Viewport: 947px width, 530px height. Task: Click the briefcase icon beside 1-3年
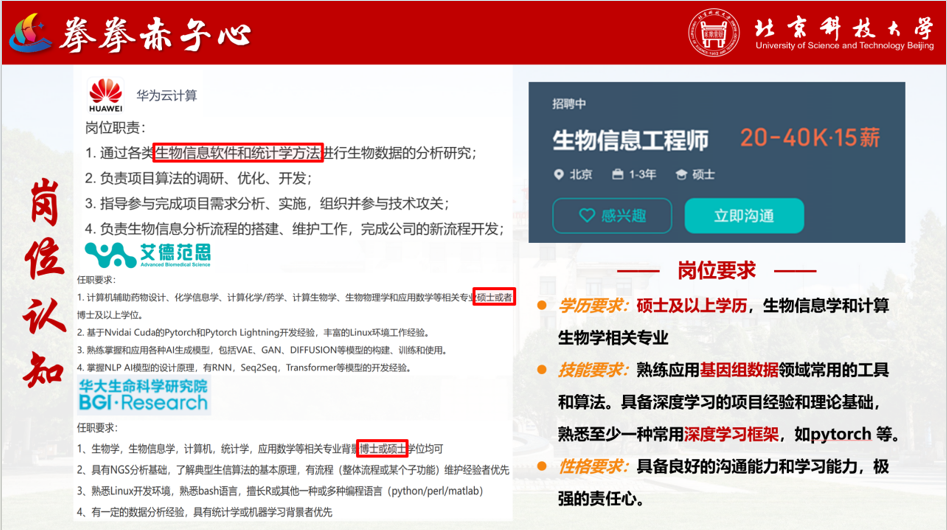tap(618, 174)
